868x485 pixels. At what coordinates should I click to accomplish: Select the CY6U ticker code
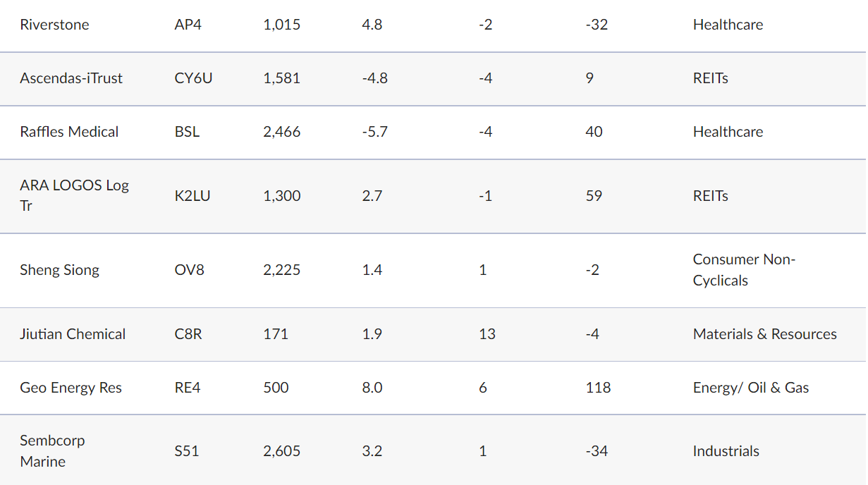[193, 78]
